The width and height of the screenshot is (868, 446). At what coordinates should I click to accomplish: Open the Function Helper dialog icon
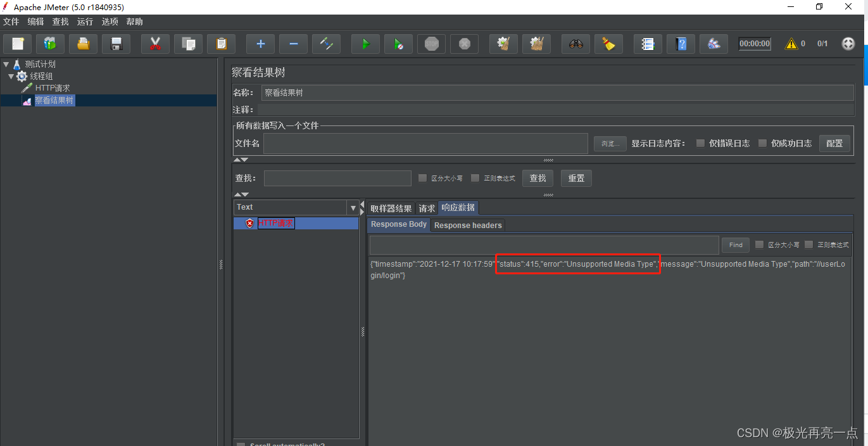[648, 44]
